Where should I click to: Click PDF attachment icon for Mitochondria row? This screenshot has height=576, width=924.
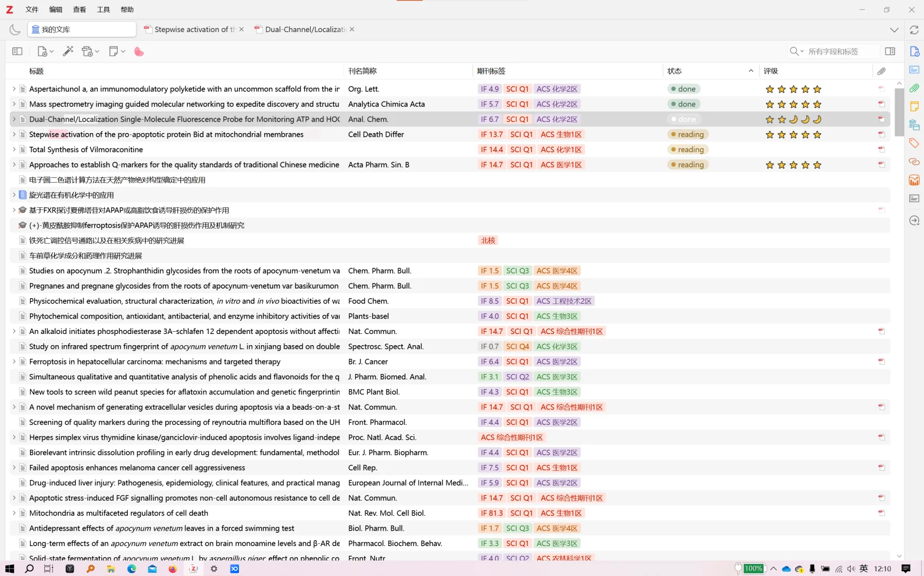(881, 513)
